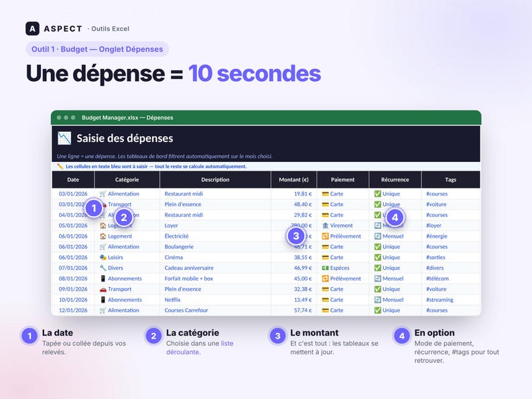Click the card icon in the 48,40 € row
Image resolution: width=532 pixels, height=399 pixels.
tap(325, 204)
